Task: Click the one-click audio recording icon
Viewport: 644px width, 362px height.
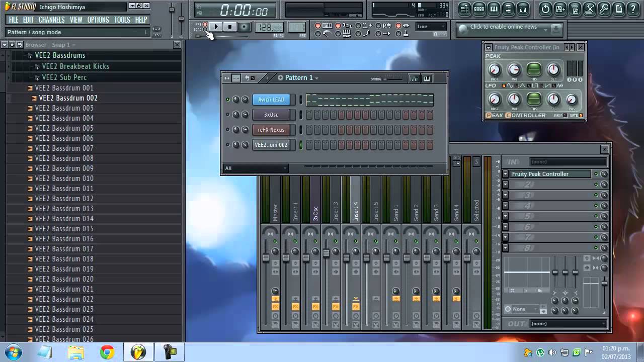Action: [604, 9]
